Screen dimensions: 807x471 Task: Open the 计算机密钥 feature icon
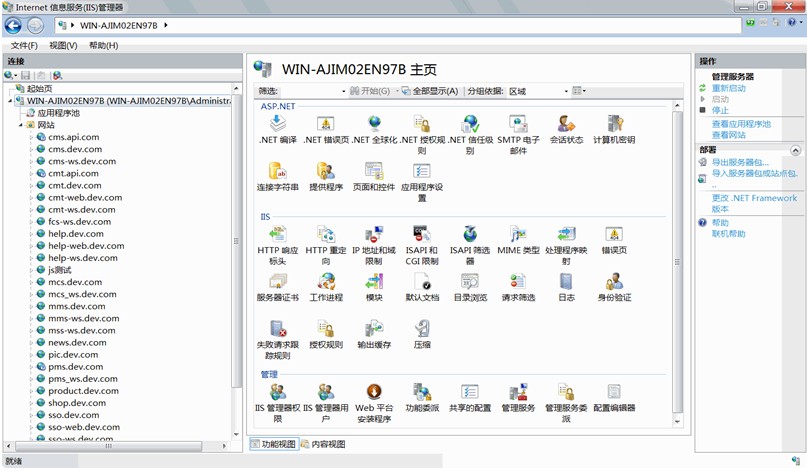(x=614, y=129)
